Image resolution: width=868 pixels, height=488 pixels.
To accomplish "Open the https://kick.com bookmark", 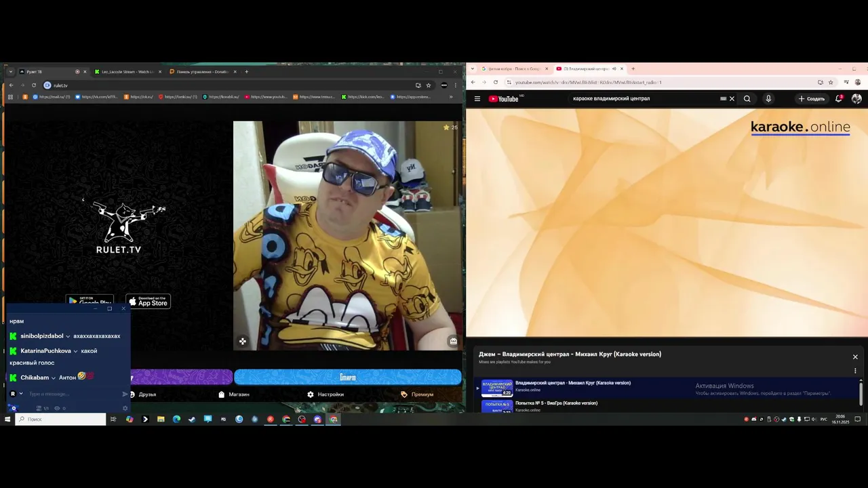I will 363,97.
